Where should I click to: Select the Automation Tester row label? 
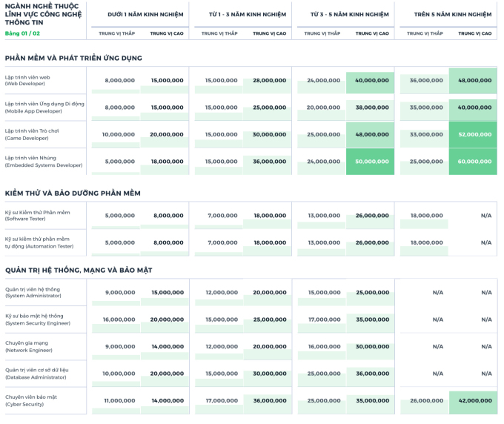coord(37,242)
